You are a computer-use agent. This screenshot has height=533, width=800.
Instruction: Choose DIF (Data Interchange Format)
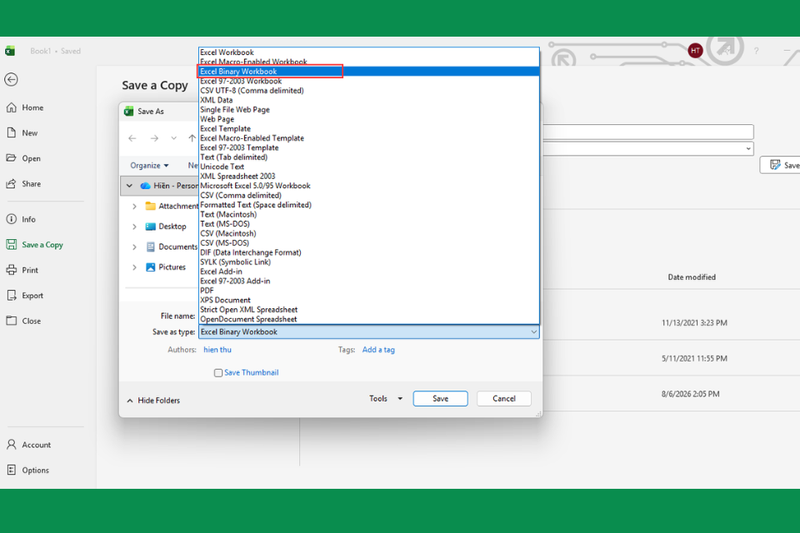tap(369, 252)
